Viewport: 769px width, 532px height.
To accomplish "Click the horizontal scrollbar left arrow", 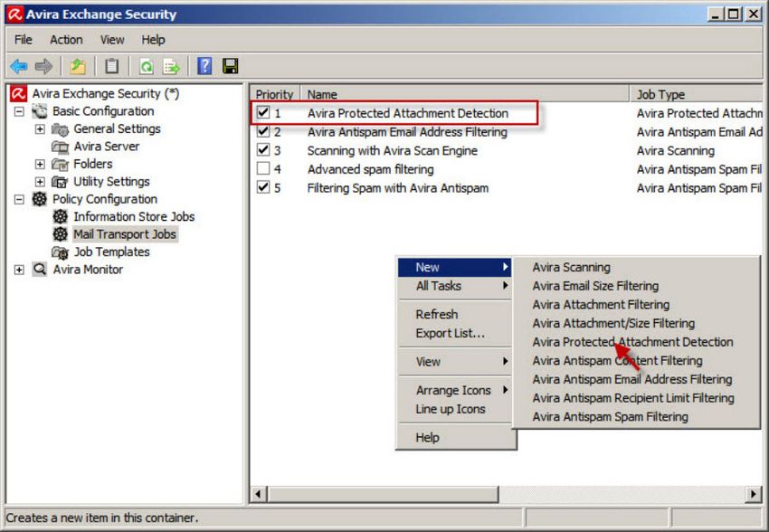I will (259, 494).
